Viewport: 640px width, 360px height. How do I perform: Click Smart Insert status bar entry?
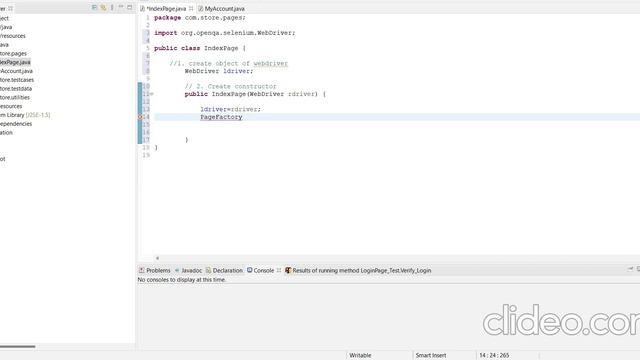point(431,356)
